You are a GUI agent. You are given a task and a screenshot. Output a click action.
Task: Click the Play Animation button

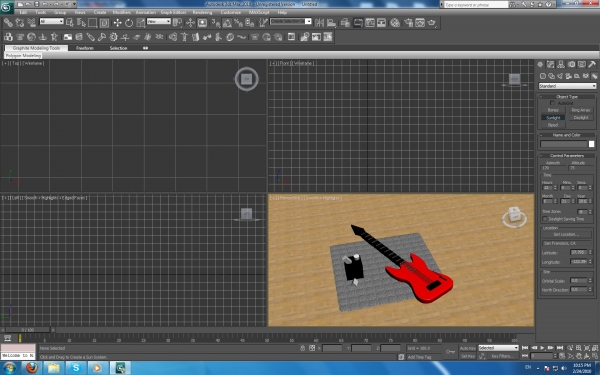[x=543, y=348]
